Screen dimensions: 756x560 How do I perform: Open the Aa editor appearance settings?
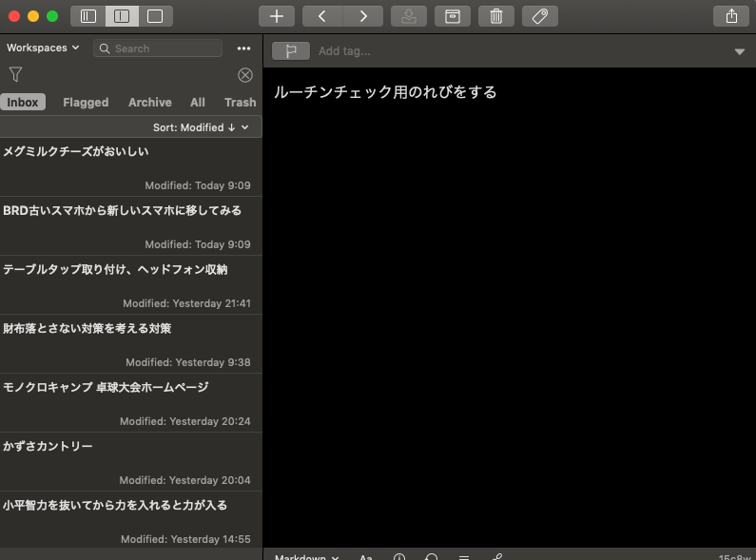click(365, 556)
